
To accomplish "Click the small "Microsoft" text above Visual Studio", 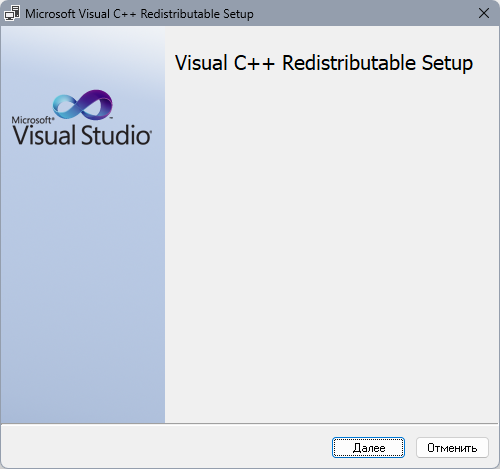I will pos(33,120).
